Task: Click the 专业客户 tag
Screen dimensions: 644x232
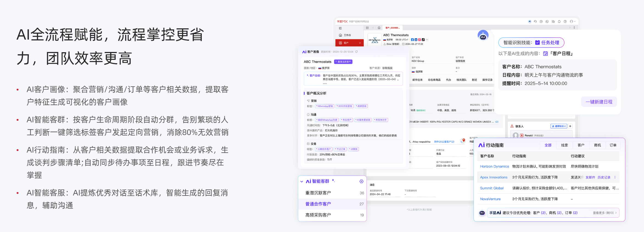Action: [346, 120]
